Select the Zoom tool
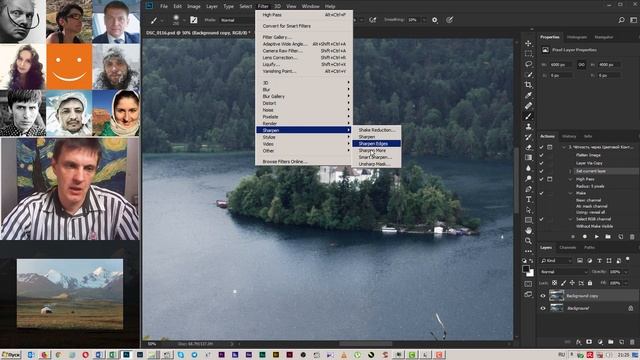Viewport: 640px width, 360px height. tap(529, 241)
